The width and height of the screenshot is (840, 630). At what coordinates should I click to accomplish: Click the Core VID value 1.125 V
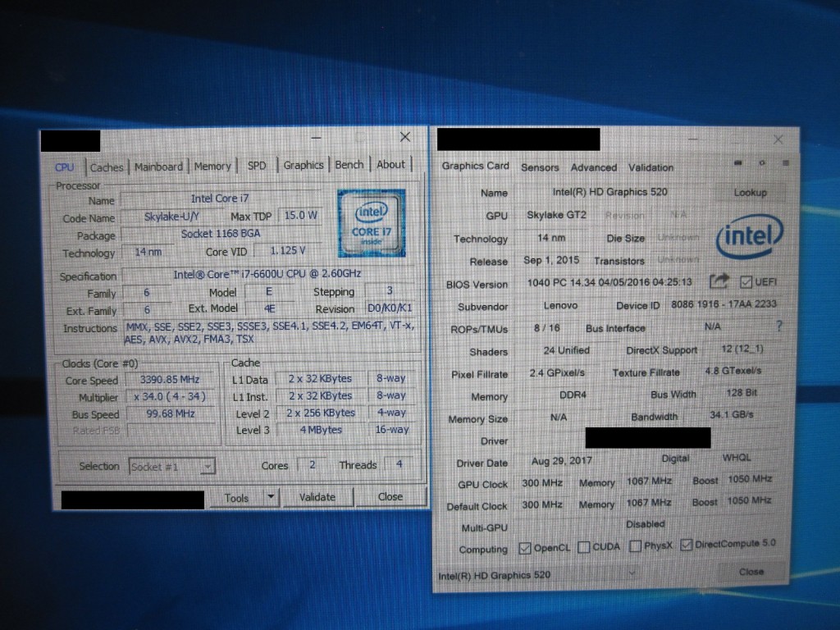(x=288, y=250)
